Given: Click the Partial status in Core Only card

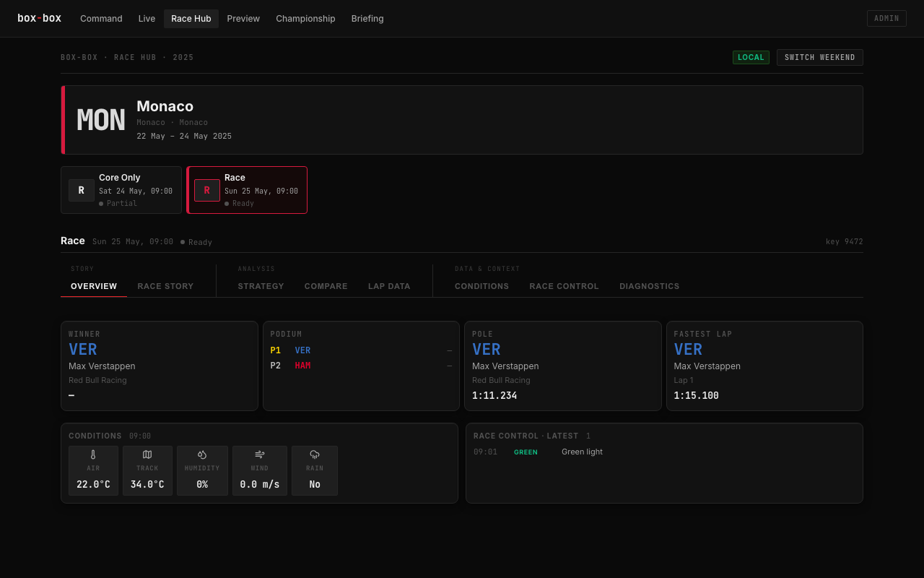Looking at the screenshot, I should tap(118, 204).
